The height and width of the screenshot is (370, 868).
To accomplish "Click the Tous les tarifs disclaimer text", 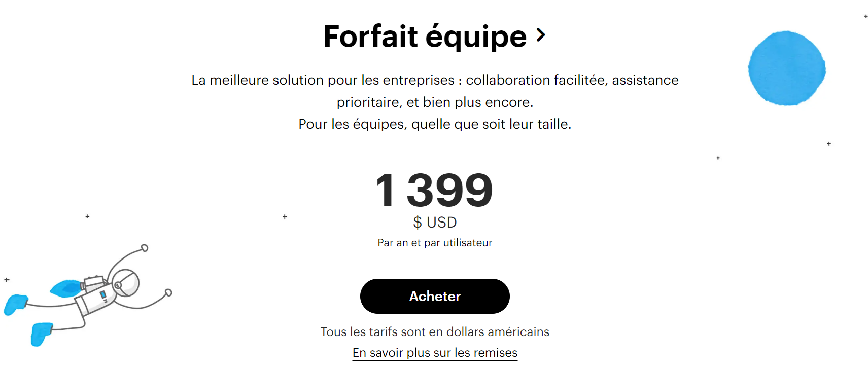I will [x=434, y=332].
